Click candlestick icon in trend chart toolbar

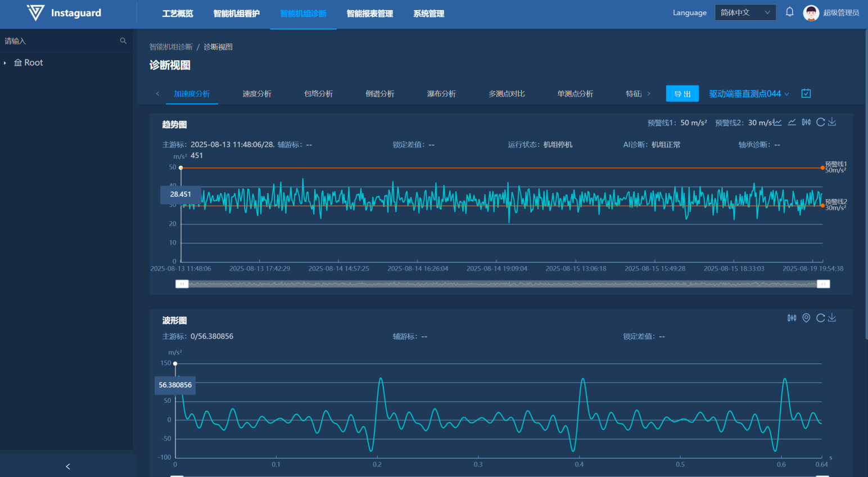pyautogui.click(x=806, y=122)
